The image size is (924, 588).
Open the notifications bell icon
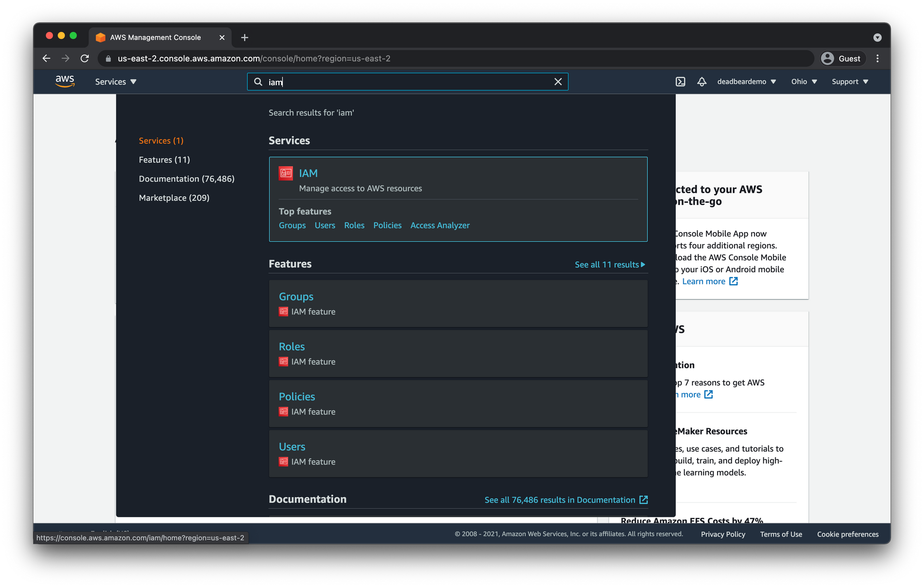[701, 82]
